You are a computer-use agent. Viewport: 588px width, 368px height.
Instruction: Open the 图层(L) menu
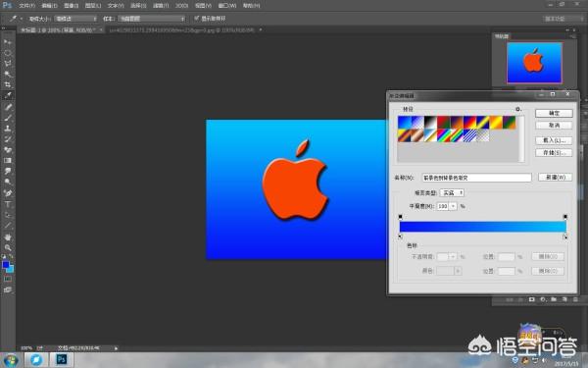coord(93,6)
